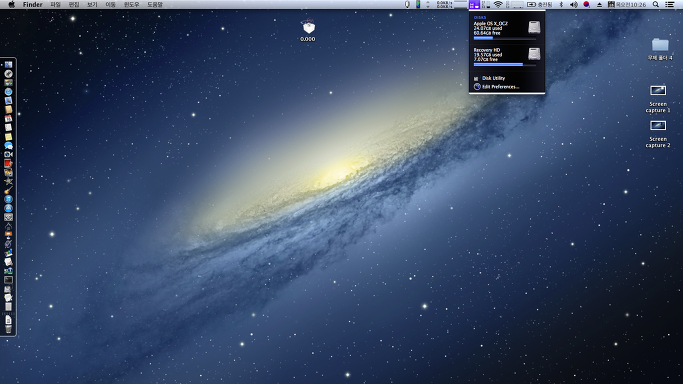Image resolution: width=683 pixels, height=384 pixels.
Task: Open Messages speech bubble in Dock
Action: tap(8, 145)
